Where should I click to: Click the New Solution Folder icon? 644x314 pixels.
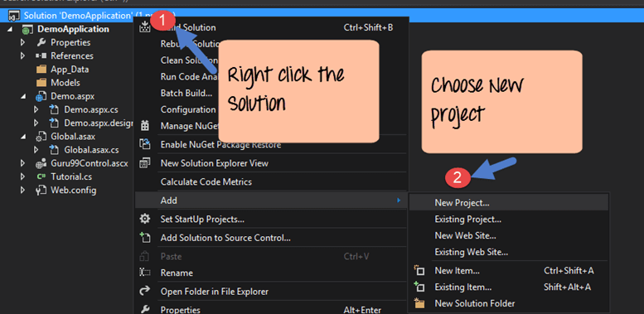point(419,303)
